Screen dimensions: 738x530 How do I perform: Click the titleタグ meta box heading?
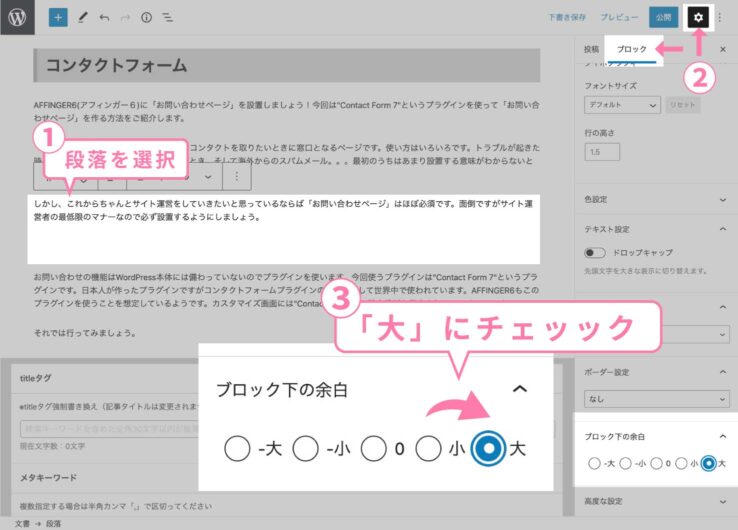pyautogui.click(x=35, y=378)
